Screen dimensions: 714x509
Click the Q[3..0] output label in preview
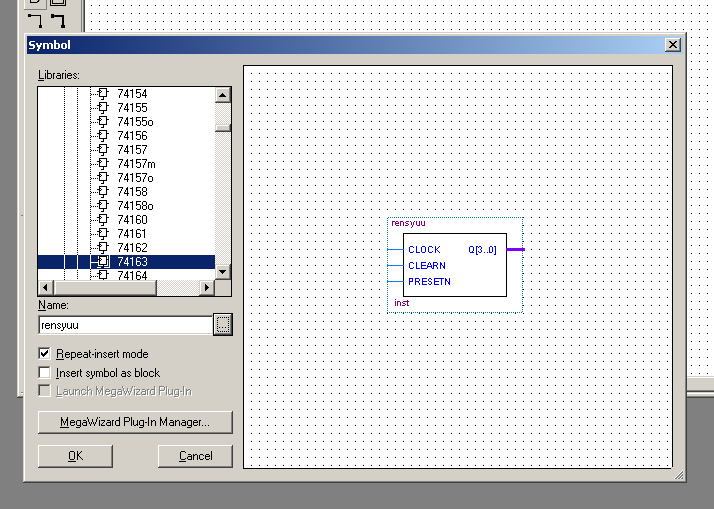pos(482,249)
